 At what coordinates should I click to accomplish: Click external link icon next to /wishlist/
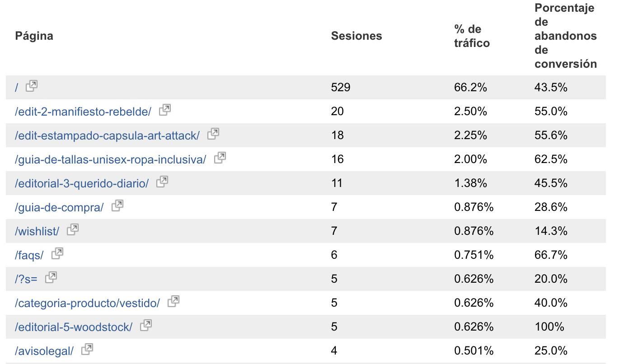[73, 229]
